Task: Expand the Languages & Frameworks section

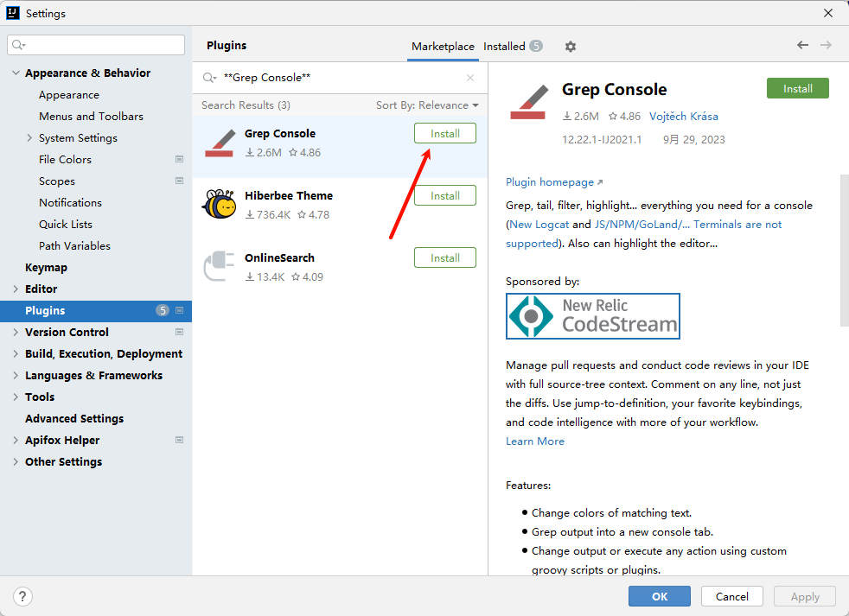Action: [16, 376]
